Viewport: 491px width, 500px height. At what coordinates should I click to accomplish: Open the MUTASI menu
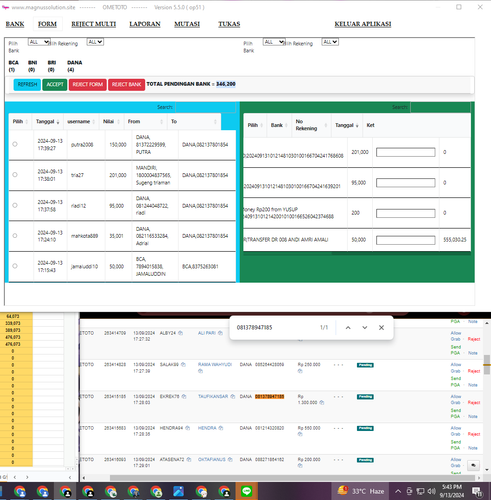[x=187, y=24]
